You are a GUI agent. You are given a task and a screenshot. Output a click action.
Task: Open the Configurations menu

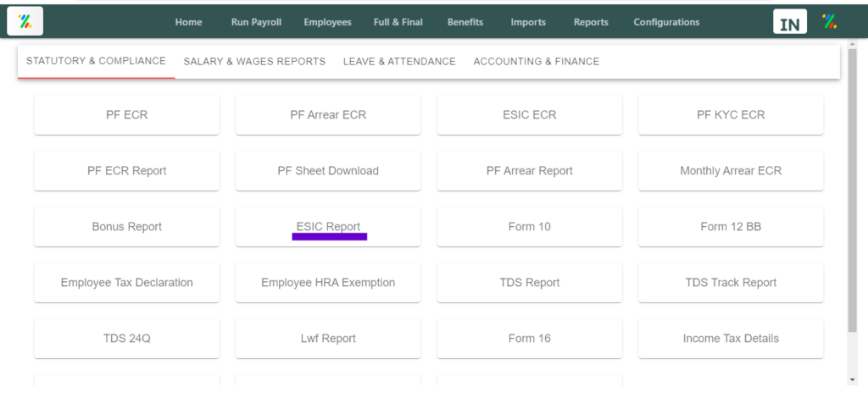666,22
